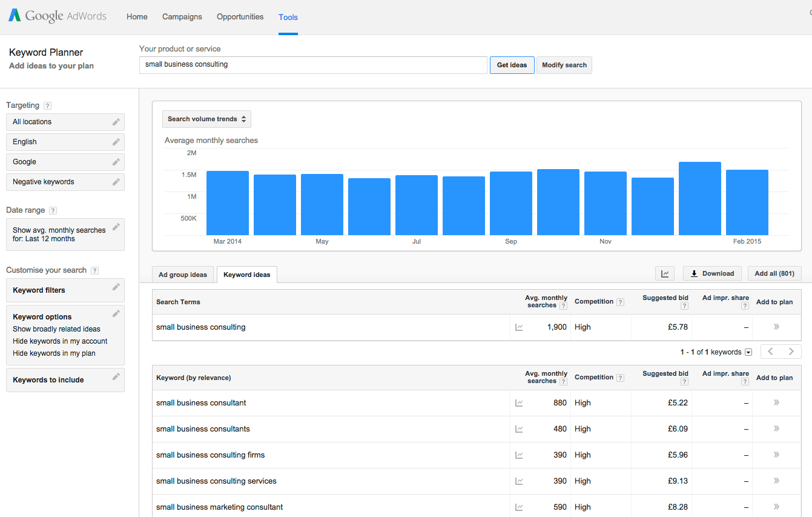812x517 pixels.
Task: Click the Google AdWords logo
Action: tap(57, 16)
